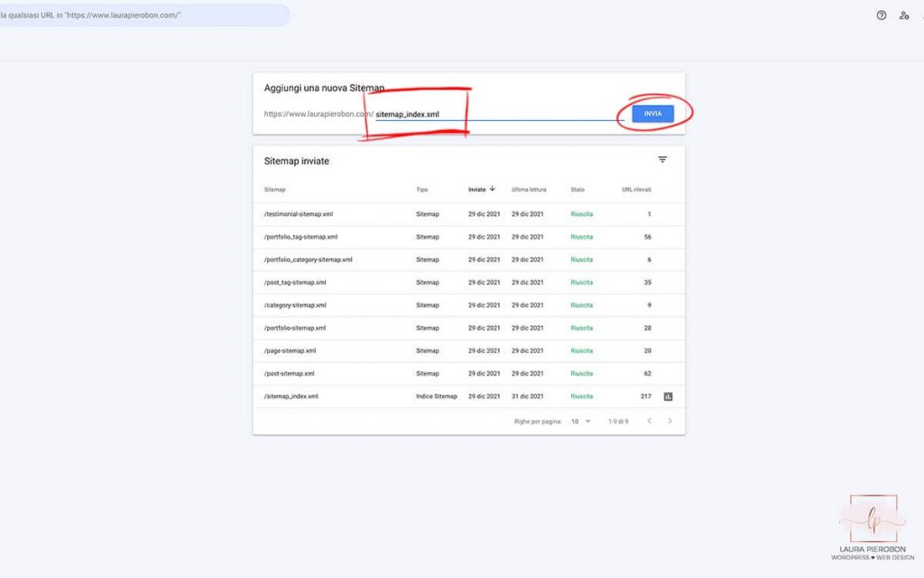The width and height of the screenshot is (924, 578).
Task: Click the help question mark icon
Action: pyautogui.click(x=882, y=15)
